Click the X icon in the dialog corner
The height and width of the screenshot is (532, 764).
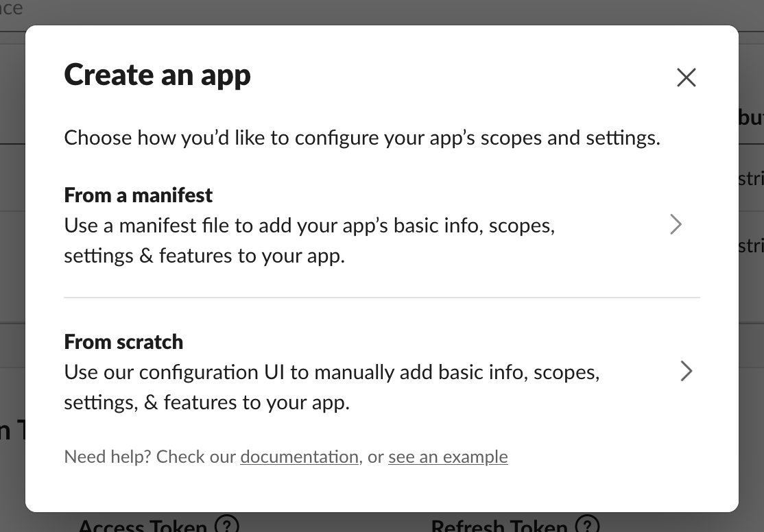686,77
